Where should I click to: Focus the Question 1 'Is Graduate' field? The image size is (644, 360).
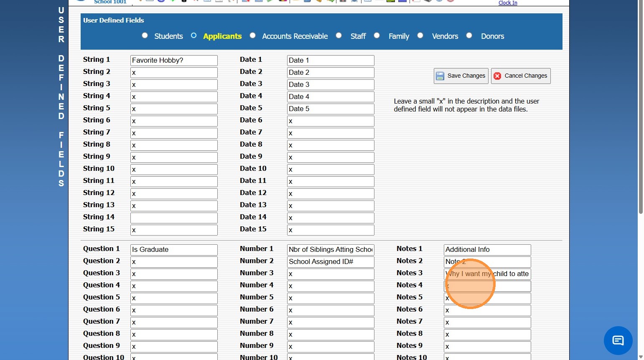pyautogui.click(x=174, y=250)
